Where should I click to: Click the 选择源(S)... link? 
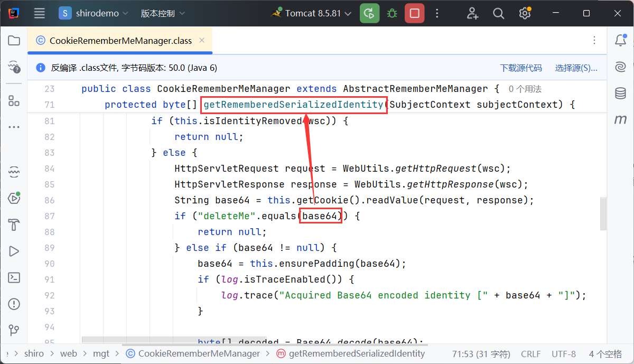coord(576,68)
